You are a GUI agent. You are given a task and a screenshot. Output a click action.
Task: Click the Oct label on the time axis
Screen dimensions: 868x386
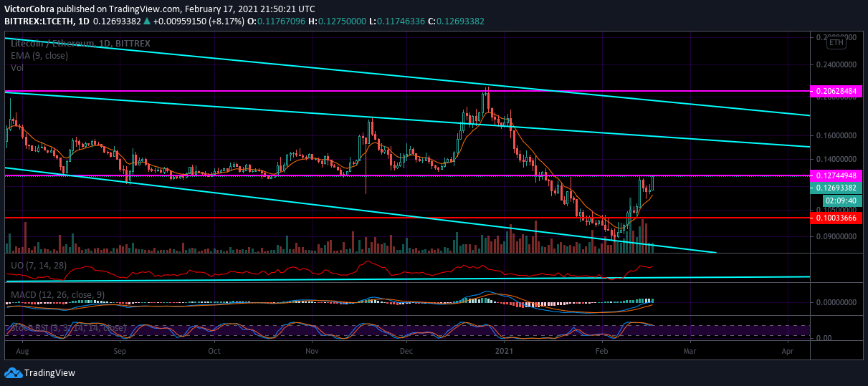pos(214,352)
